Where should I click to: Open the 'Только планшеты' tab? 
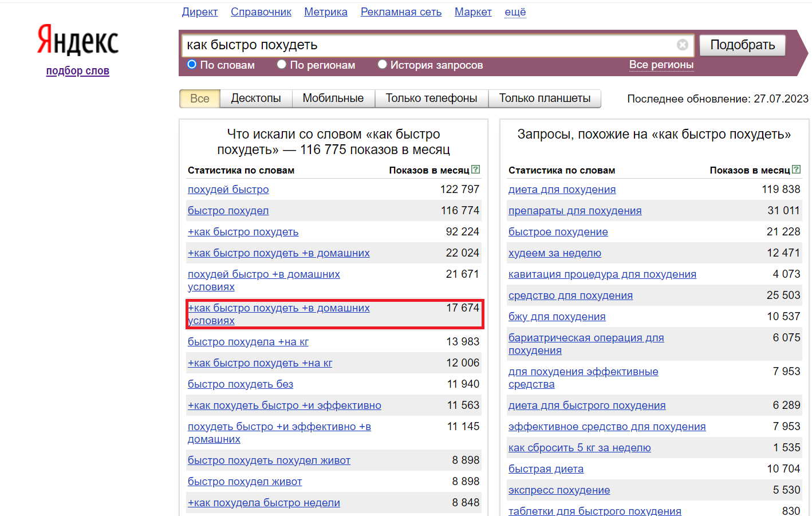545,99
